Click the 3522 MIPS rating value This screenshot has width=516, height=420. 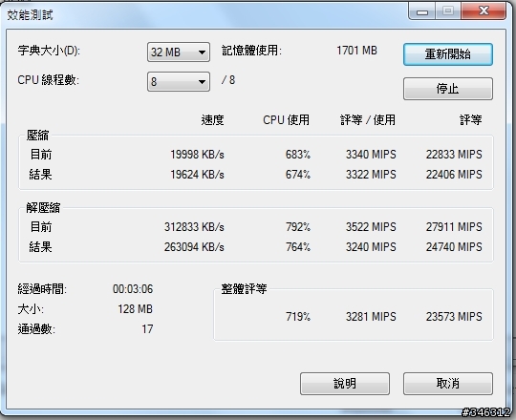point(371,227)
